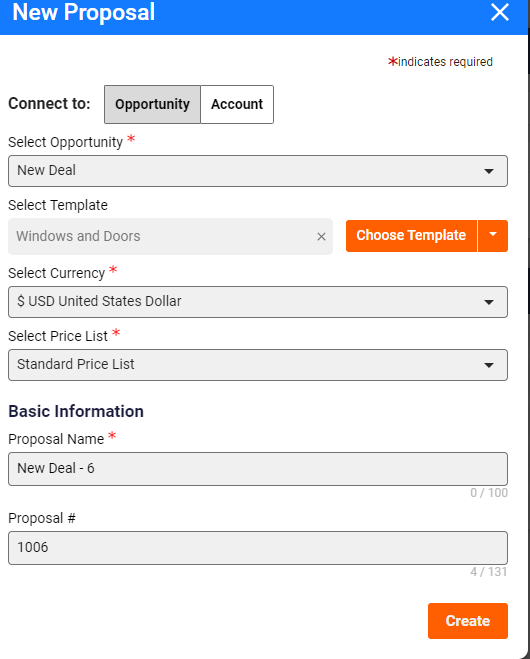Click the Basic Information section heading

coord(76,411)
